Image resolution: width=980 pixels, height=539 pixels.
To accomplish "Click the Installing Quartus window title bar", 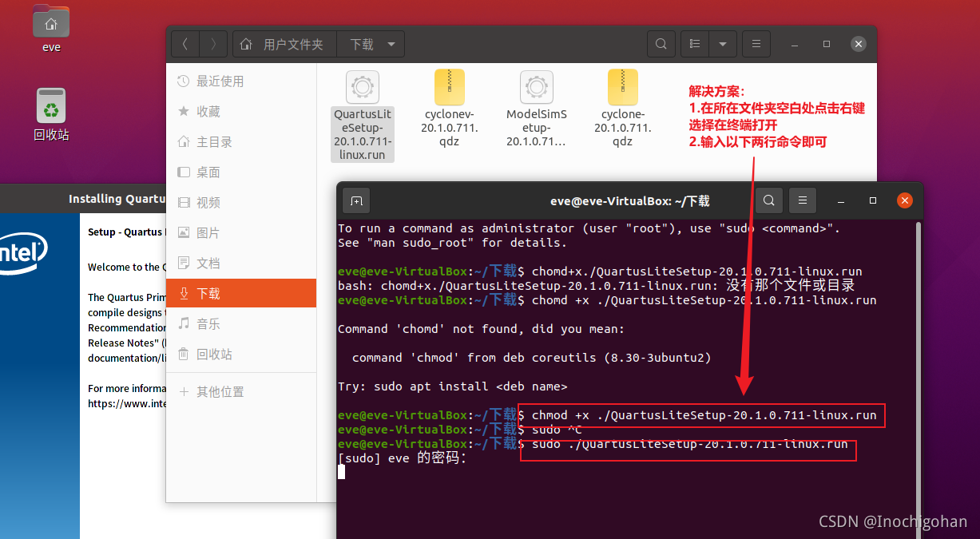I will (83, 199).
